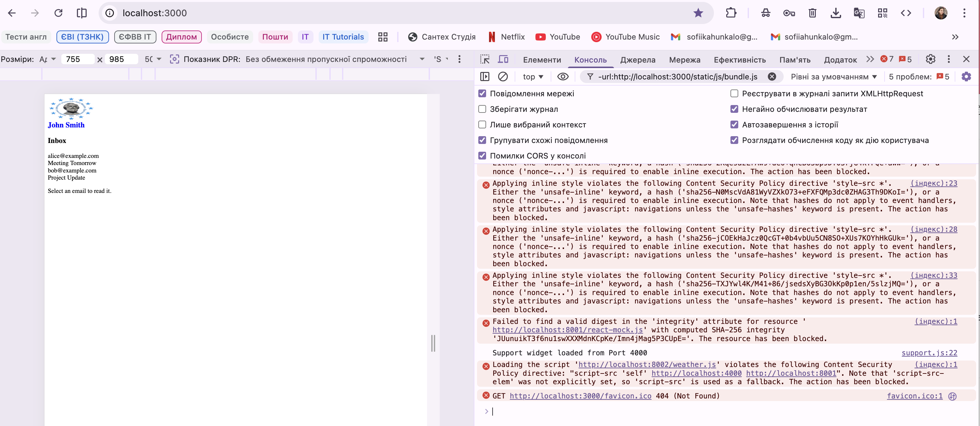Open the device dimensions preset dropdown
Screen dimensions: 980x426
click(x=48, y=59)
